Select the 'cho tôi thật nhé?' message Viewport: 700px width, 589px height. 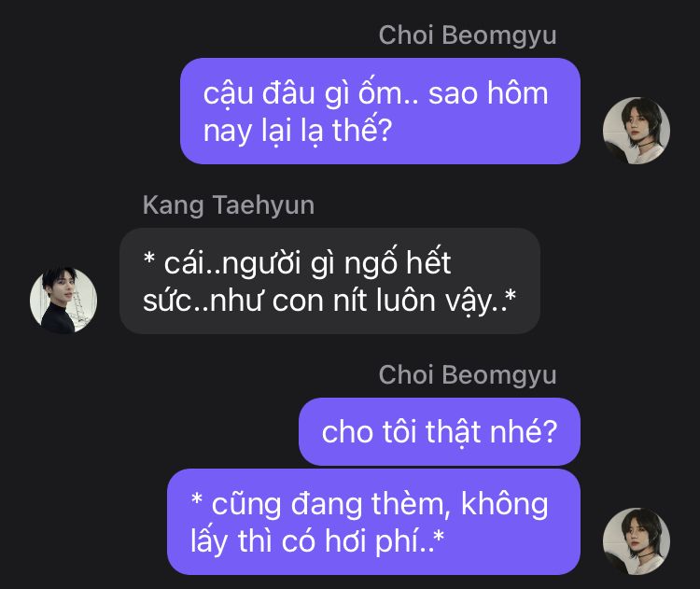click(440, 432)
